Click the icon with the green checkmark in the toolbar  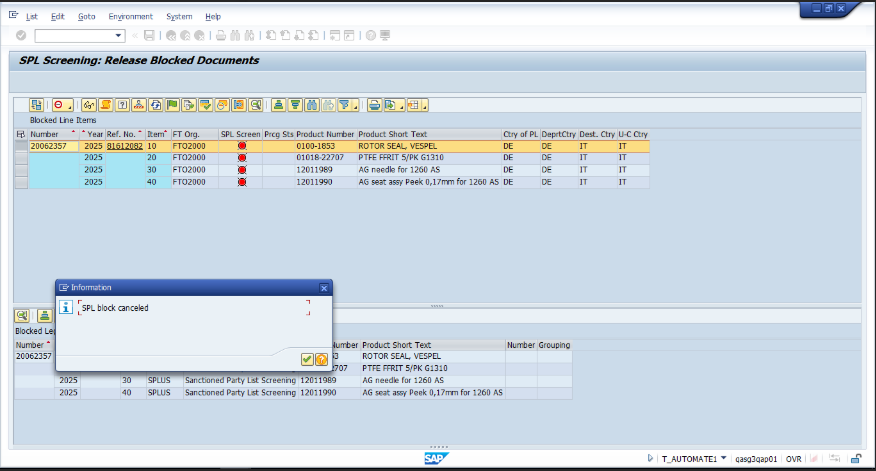(x=206, y=105)
